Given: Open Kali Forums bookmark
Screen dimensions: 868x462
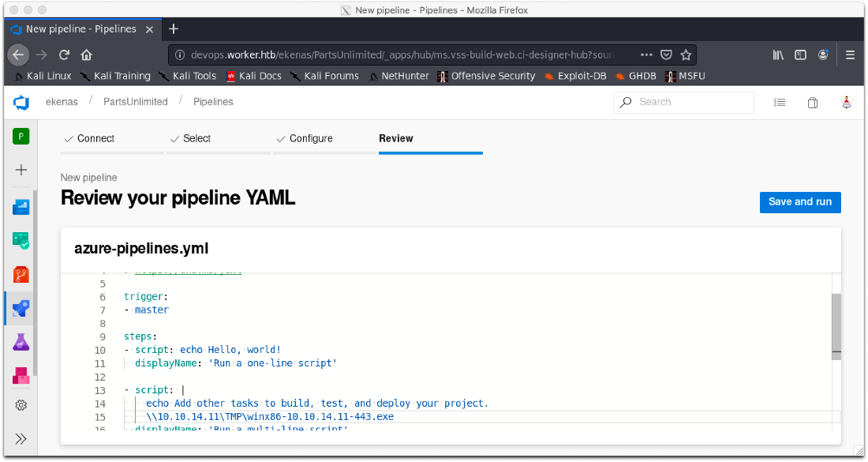Looking at the screenshot, I should pyautogui.click(x=325, y=76).
